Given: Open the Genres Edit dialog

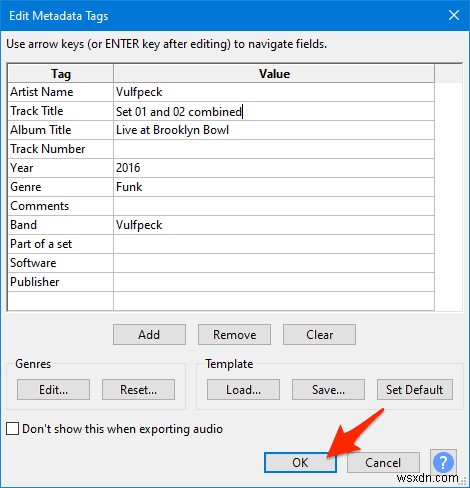Looking at the screenshot, I should pyautogui.click(x=53, y=389).
